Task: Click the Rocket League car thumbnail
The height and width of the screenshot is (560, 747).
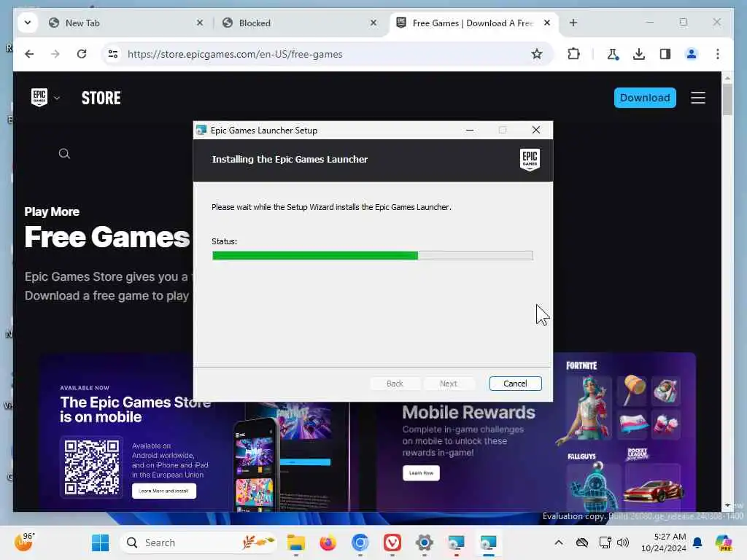Action: (653, 489)
